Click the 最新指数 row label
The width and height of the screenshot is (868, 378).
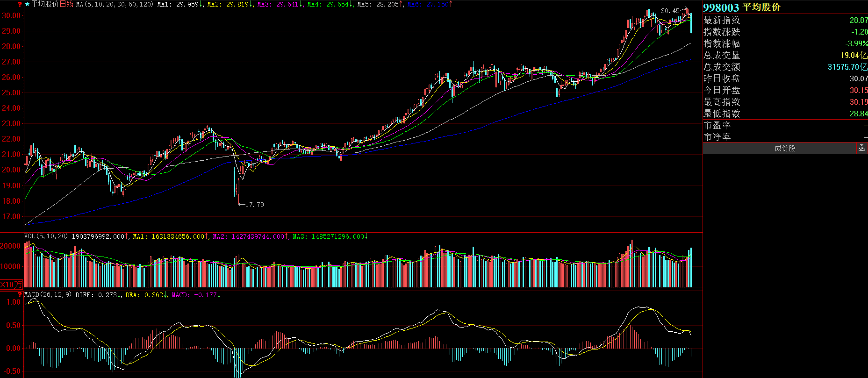coord(722,20)
